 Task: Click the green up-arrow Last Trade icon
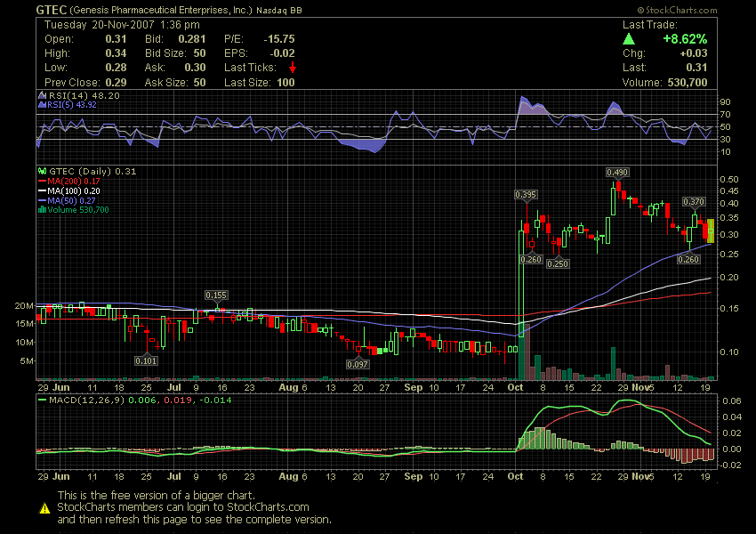629,39
